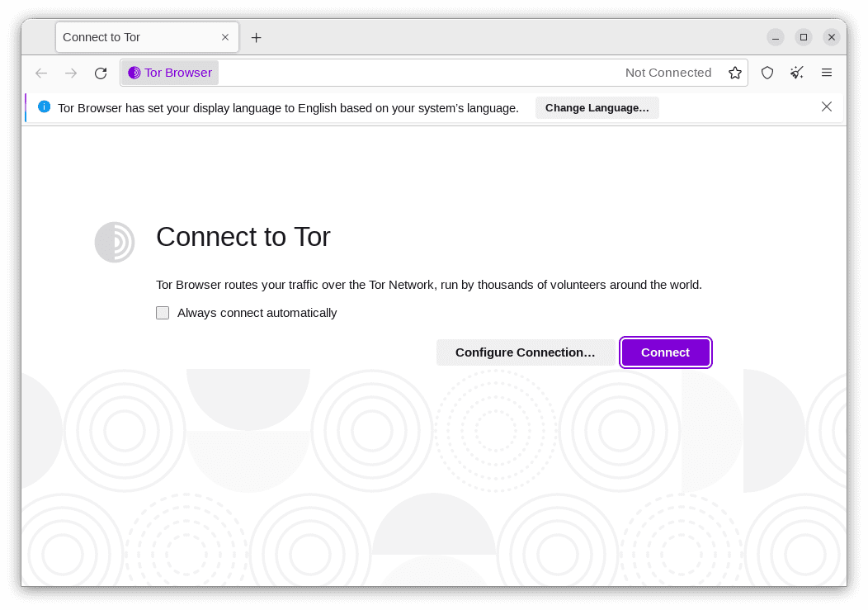Viewport: 868px width, 610px height.
Task: Click the Tor Browser onion icon in the address bar
Action: pyautogui.click(x=134, y=73)
